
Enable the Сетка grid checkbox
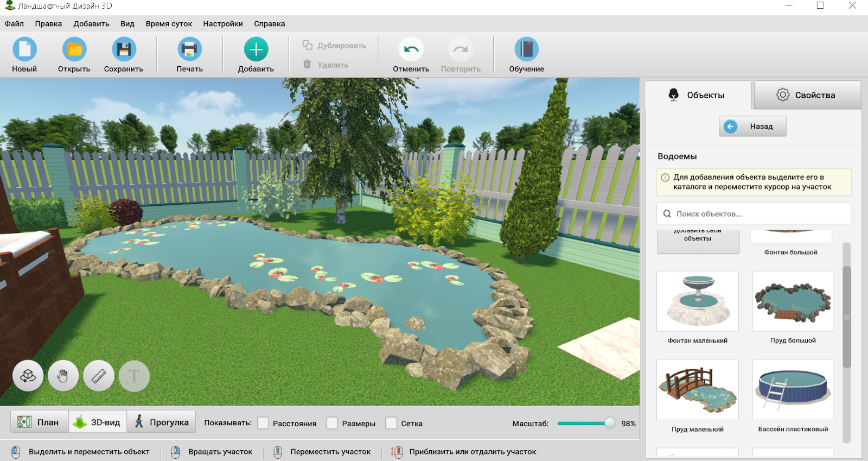click(391, 423)
